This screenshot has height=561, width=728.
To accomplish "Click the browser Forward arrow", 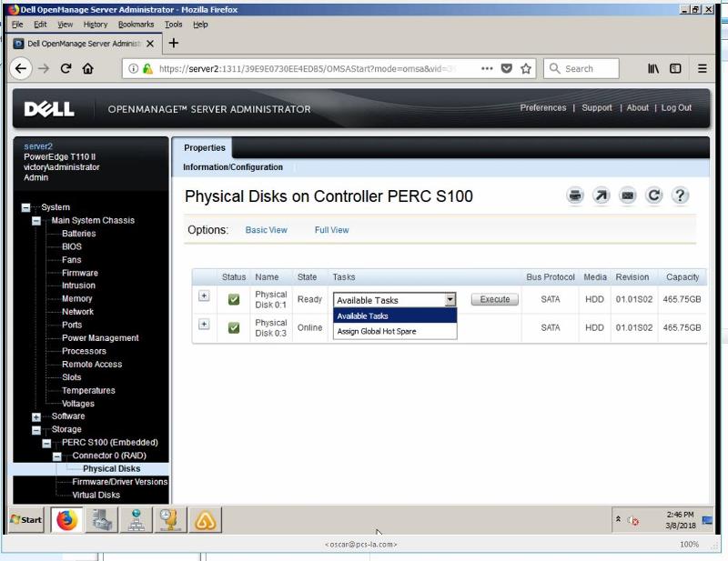I will [x=44, y=69].
